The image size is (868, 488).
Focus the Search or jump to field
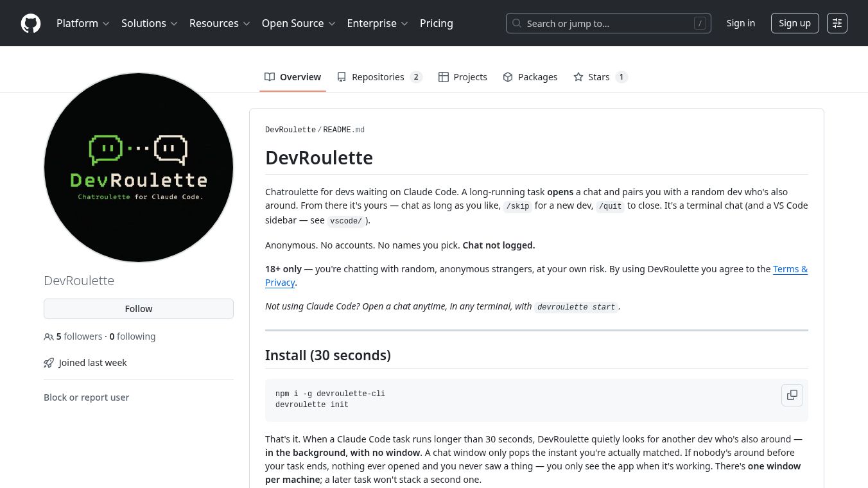pyautogui.click(x=609, y=23)
